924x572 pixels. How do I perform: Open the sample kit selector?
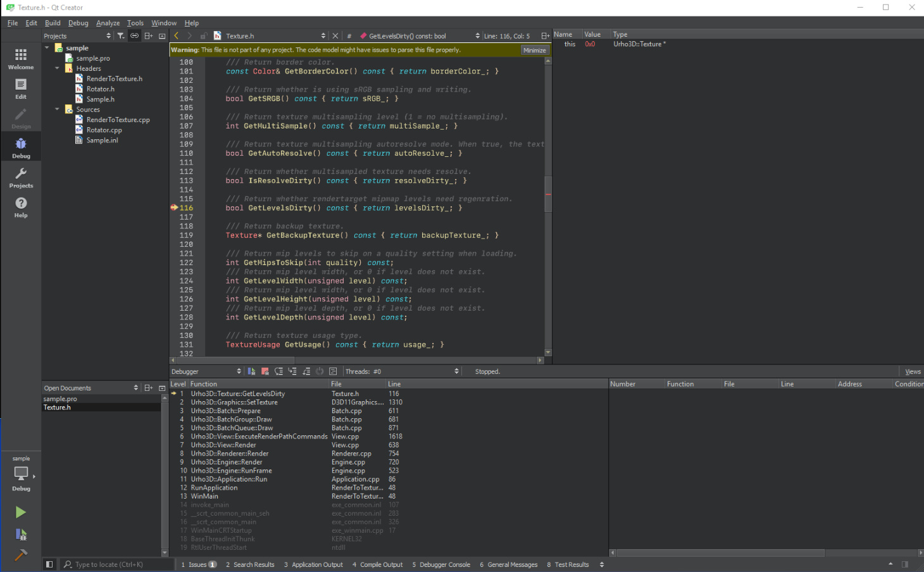tap(21, 474)
